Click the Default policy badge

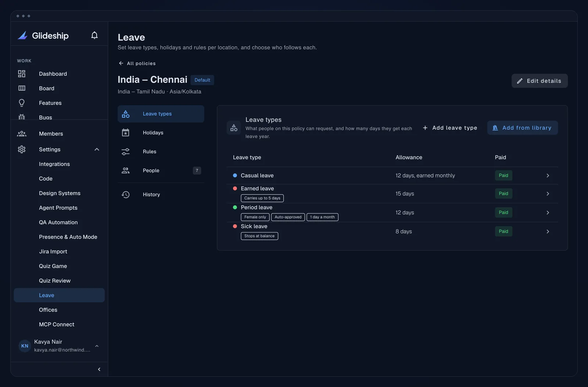pos(202,80)
